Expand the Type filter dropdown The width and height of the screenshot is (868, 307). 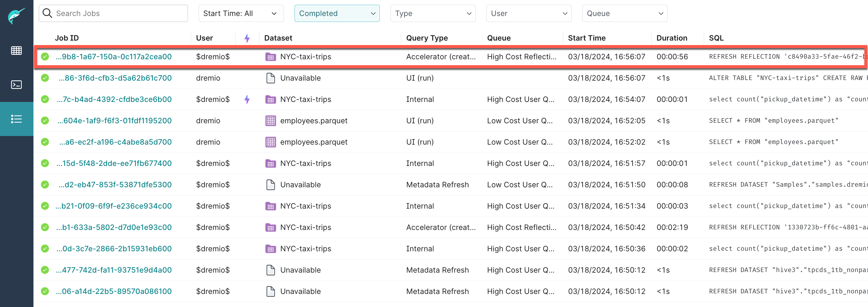(x=433, y=13)
